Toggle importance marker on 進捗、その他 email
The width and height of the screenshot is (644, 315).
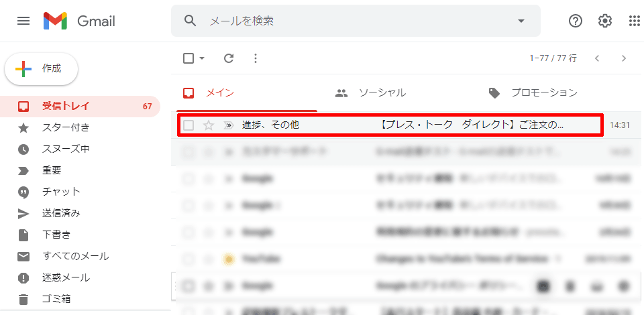tap(228, 125)
